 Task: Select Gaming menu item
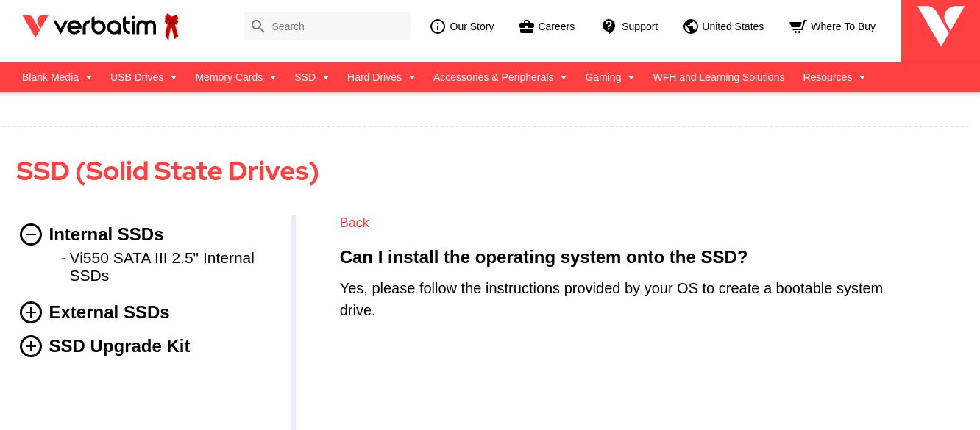[603, 77]
